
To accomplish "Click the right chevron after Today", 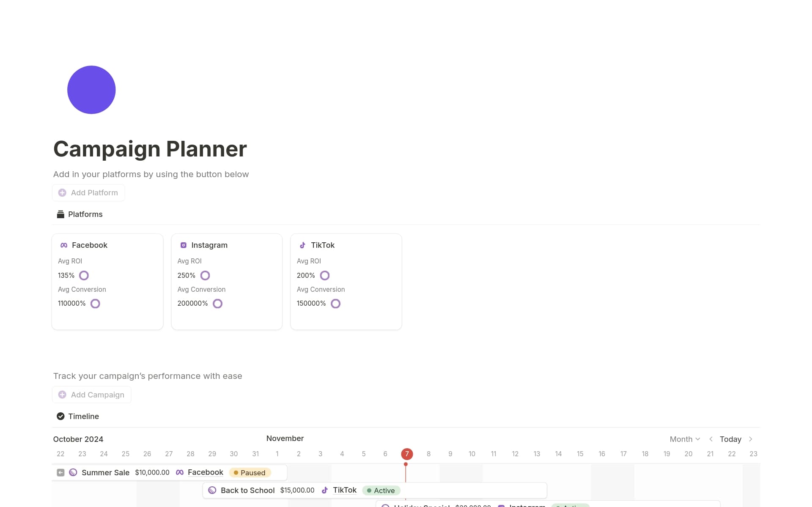I will point(751,439).
